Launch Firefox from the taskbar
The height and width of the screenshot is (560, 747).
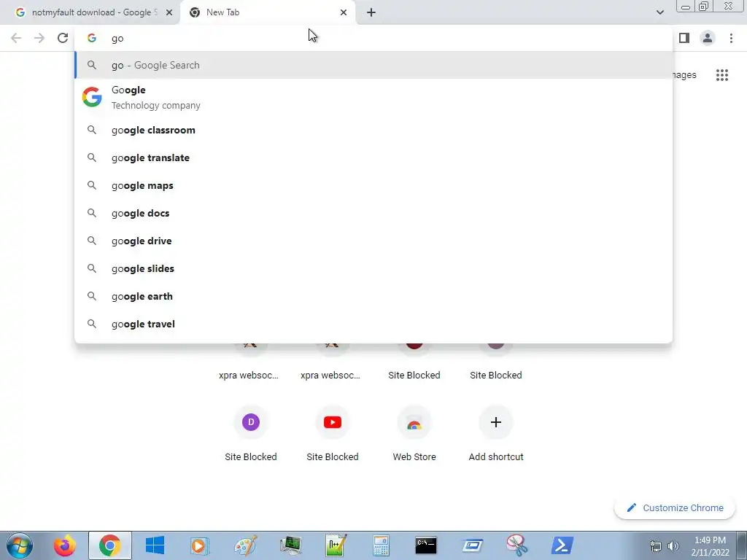tap(65, 545)
